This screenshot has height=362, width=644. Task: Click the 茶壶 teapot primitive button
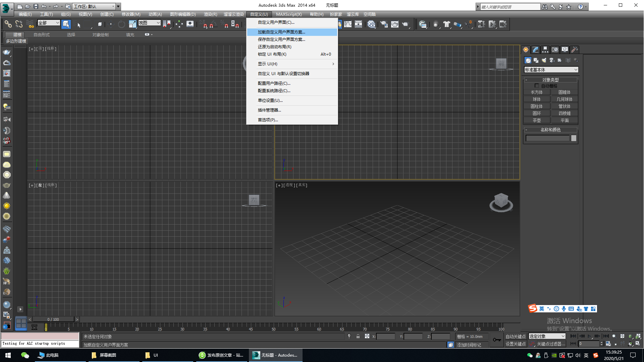click(537, 121)
